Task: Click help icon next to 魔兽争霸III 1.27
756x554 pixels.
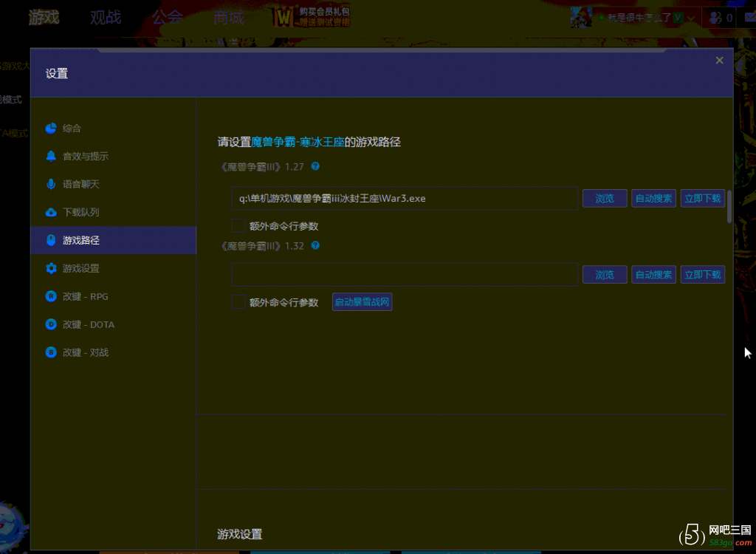Action: [x=315, y=166]
